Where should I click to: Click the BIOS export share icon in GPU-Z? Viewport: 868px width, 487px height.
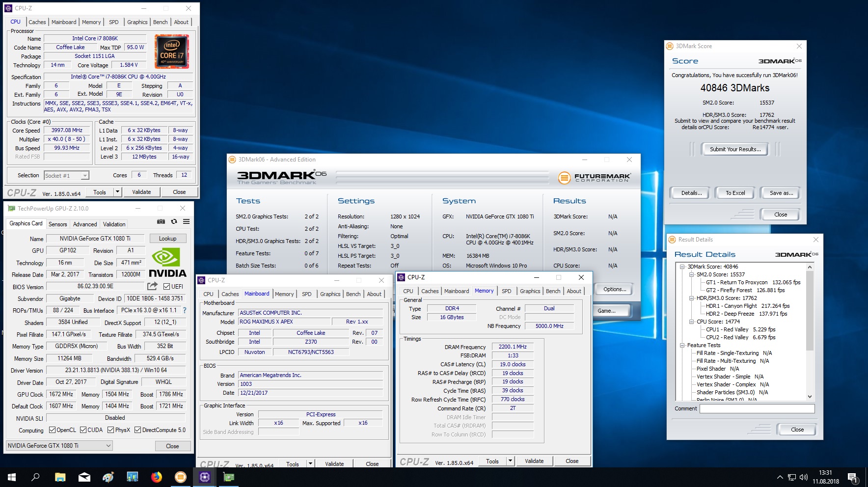pyautogui.click(x=152, y=286)
